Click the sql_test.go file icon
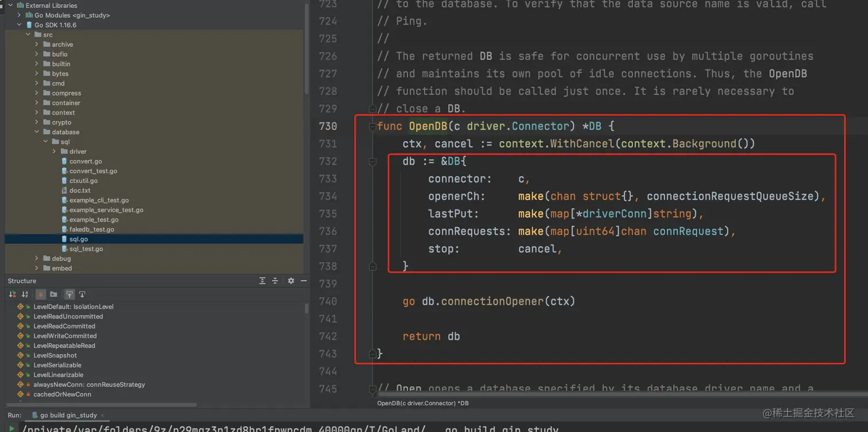The image size is (868, 432). (x=64, y=249)
